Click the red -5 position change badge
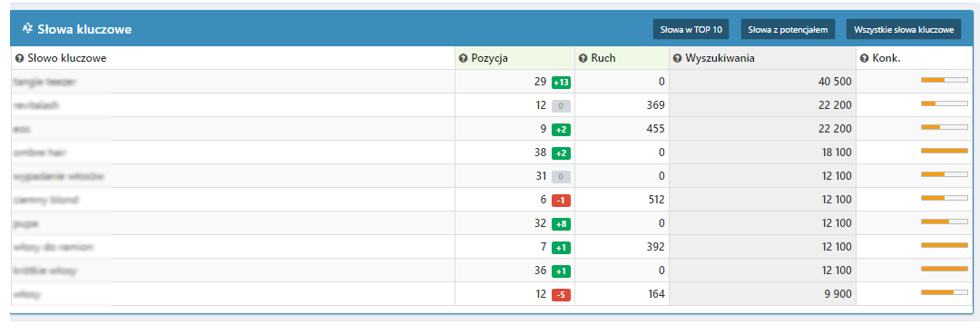The width and height of the screenshot is (980, 335). (561, 294)
